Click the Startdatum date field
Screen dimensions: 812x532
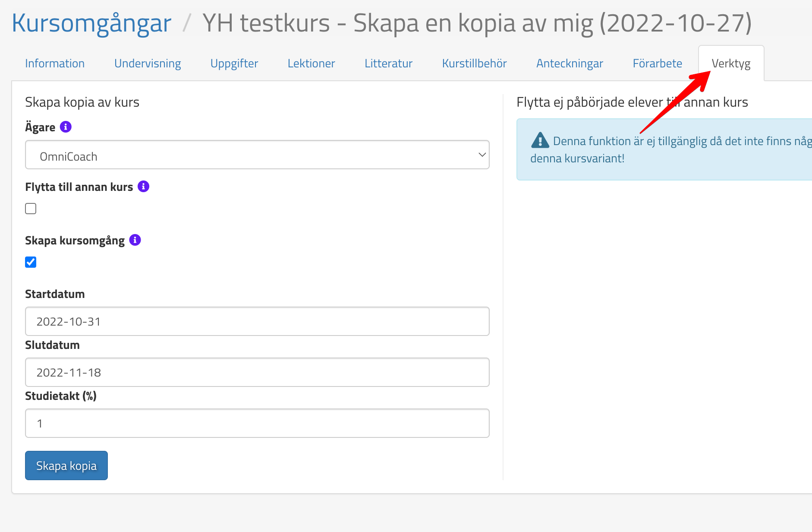point(257,322)
